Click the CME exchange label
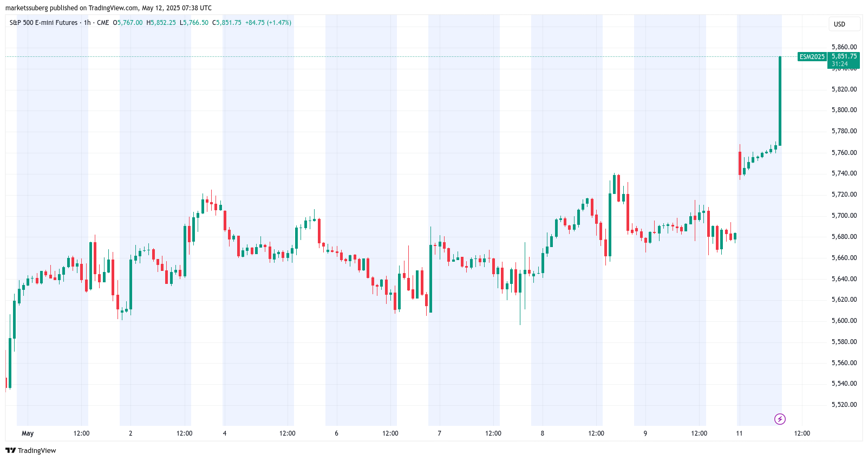Screen dimensions: 868x460 tap(103, 23)
